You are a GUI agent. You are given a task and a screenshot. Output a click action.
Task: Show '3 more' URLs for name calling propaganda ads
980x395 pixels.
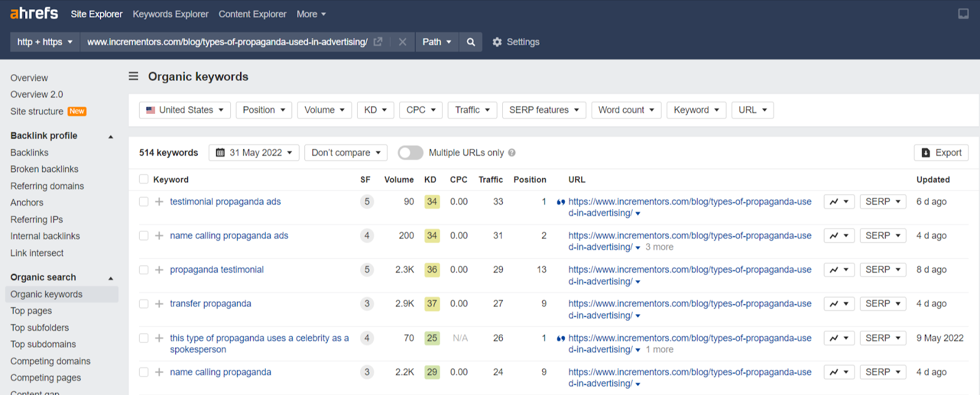660,247
